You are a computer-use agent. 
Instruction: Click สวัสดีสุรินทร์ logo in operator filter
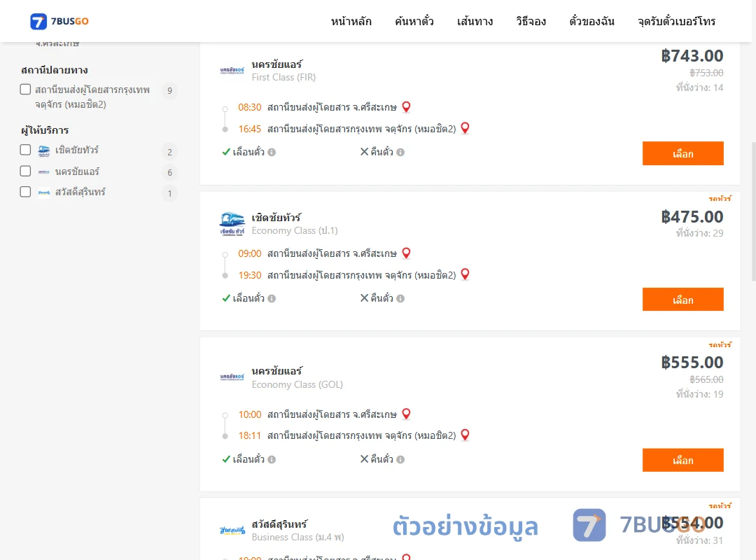click(44, 192)
